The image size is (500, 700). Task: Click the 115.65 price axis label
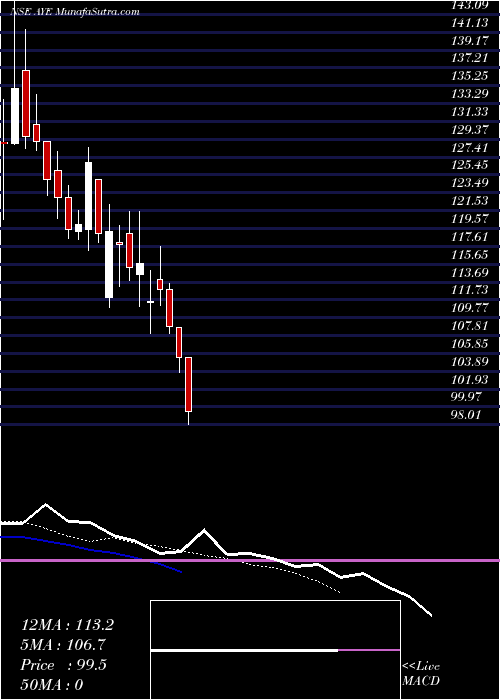point(472,254)
